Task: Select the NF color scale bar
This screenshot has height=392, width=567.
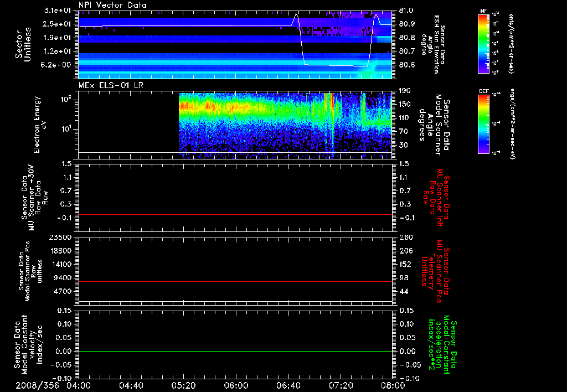Action: (483, 43)
